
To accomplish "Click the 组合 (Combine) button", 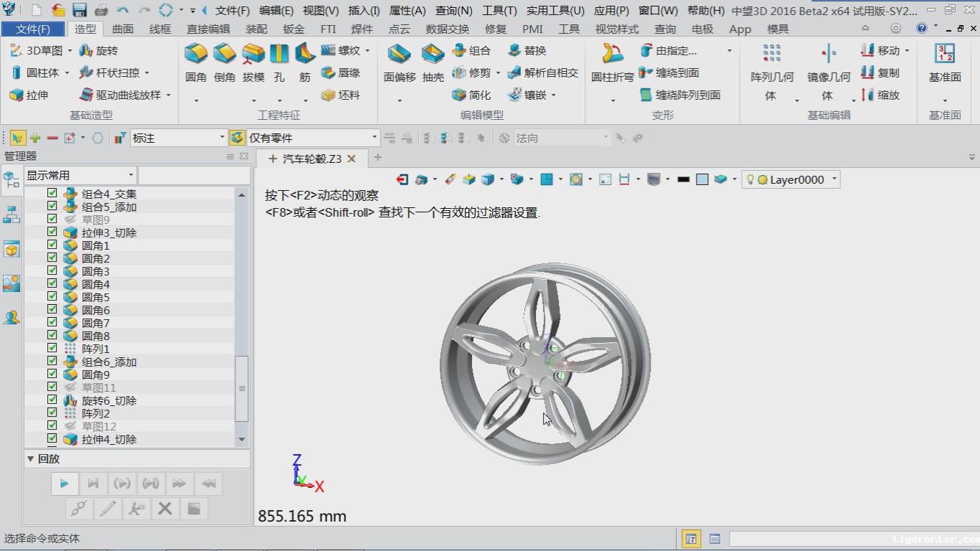I will 471,51.
